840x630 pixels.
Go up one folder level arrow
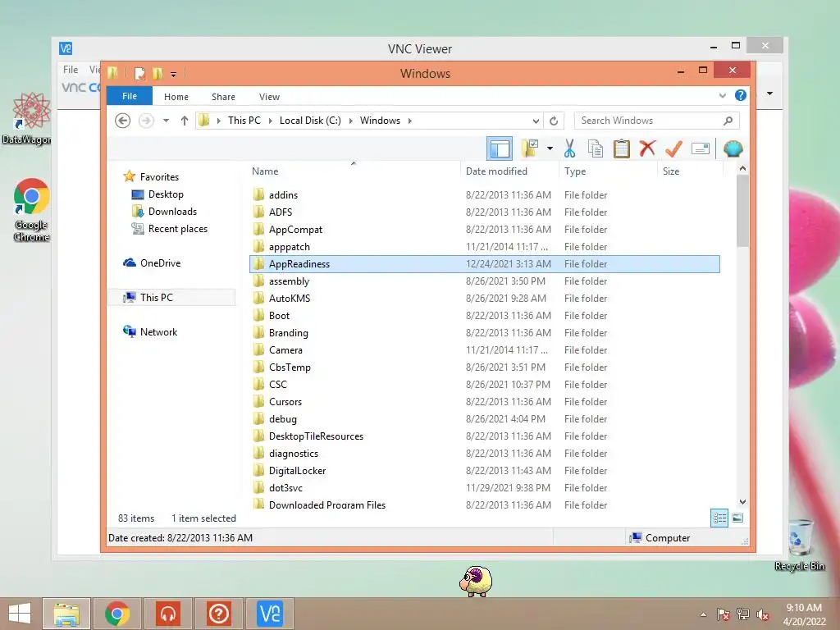[x=185, y=121]
